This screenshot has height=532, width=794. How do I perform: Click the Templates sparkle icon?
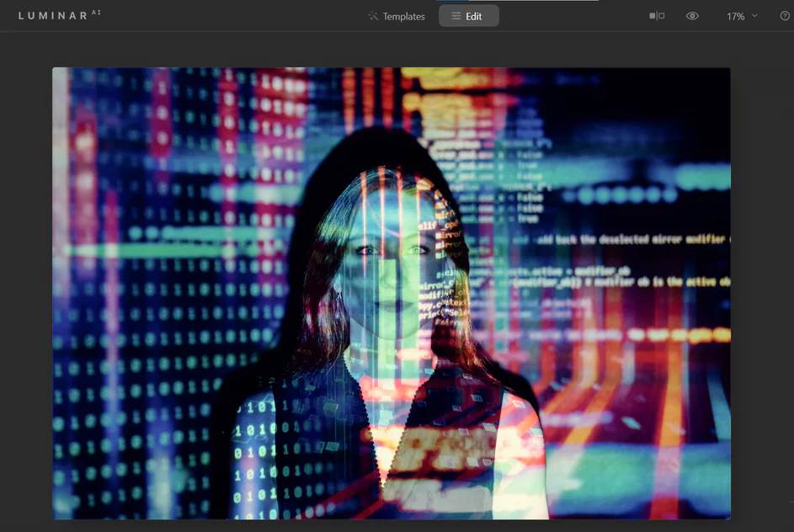(x=373, y=16)
